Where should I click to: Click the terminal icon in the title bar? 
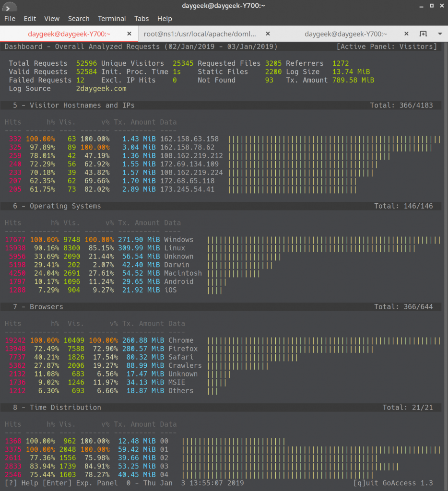tap(9, 6)
